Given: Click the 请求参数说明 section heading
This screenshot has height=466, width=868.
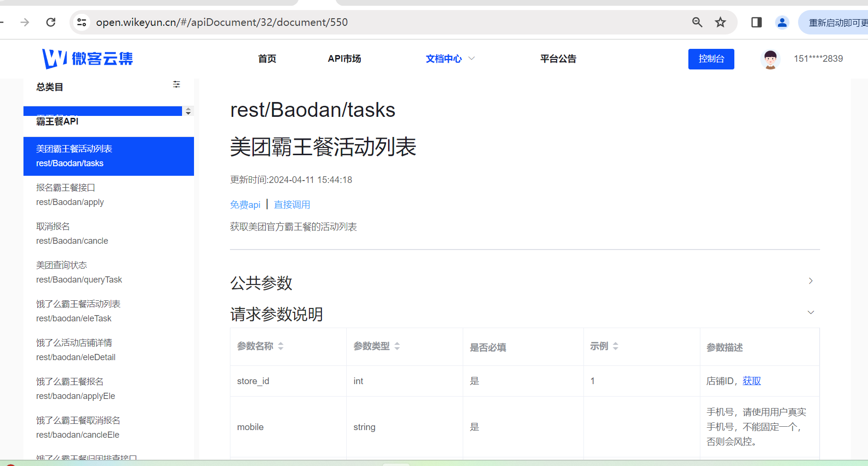Looking at the screenshot, I should [276, 314].
